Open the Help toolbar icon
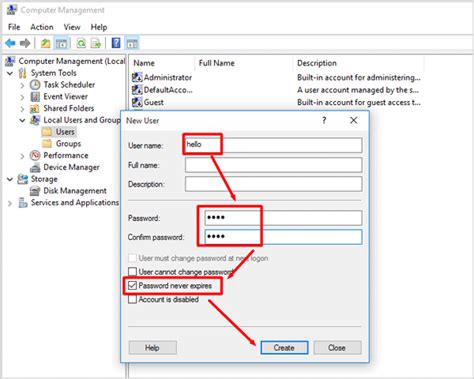This screenshot has width=474, height=379. (x=116, y=43)
